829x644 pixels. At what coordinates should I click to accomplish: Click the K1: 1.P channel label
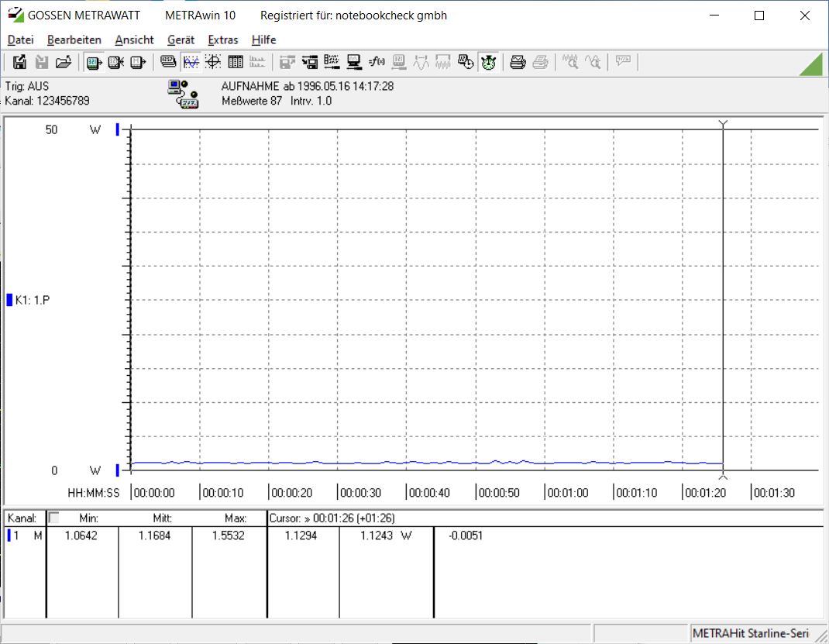pos(33,300)
